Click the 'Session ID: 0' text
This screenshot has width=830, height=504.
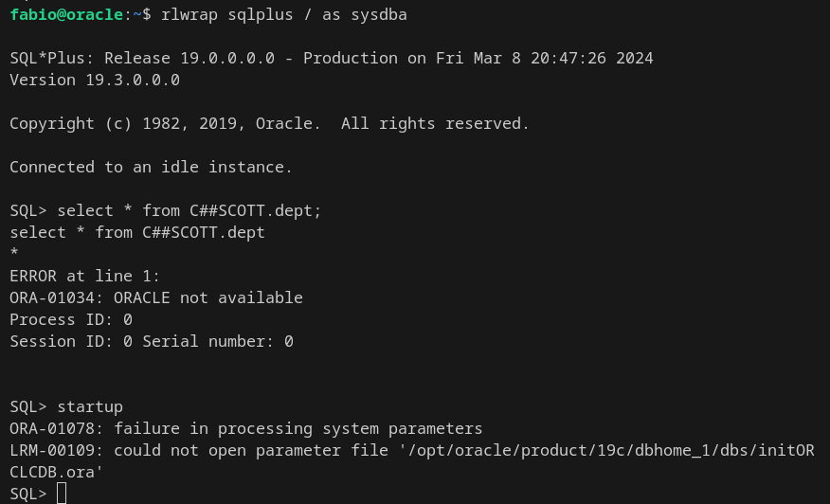[71, 342]
